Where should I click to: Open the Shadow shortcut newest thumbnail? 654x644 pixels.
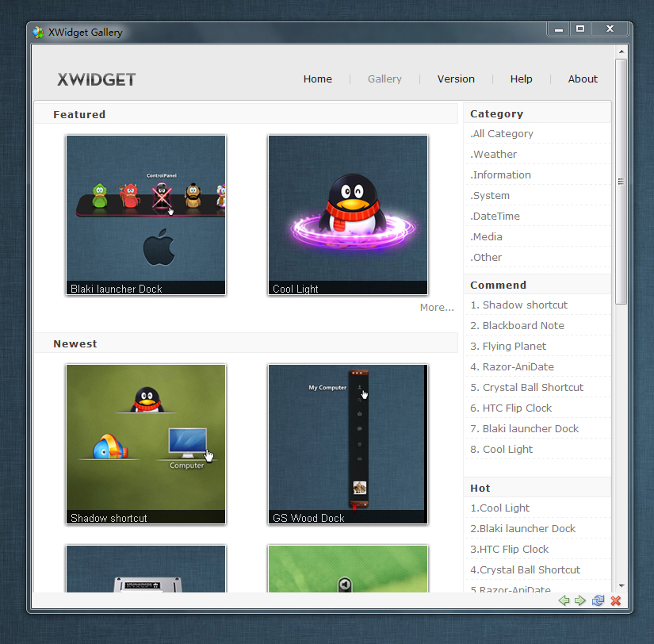(x=146, y=444)
